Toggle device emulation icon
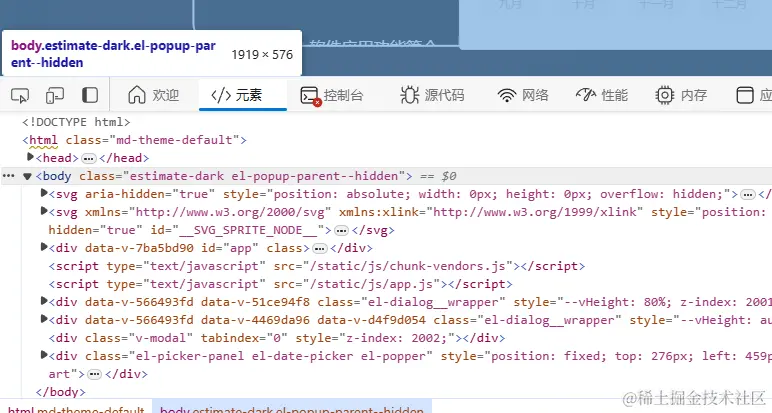This screenshot has height=413, width=772. 55,95
